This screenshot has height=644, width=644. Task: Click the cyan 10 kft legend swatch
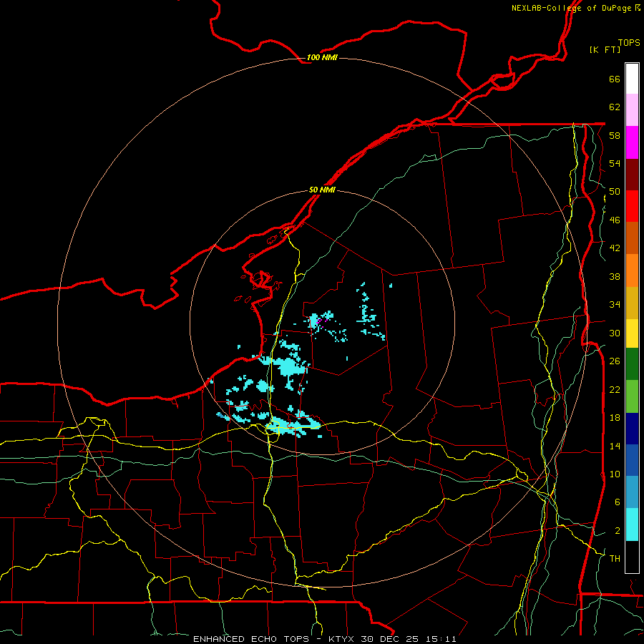(x=632, y=525)
